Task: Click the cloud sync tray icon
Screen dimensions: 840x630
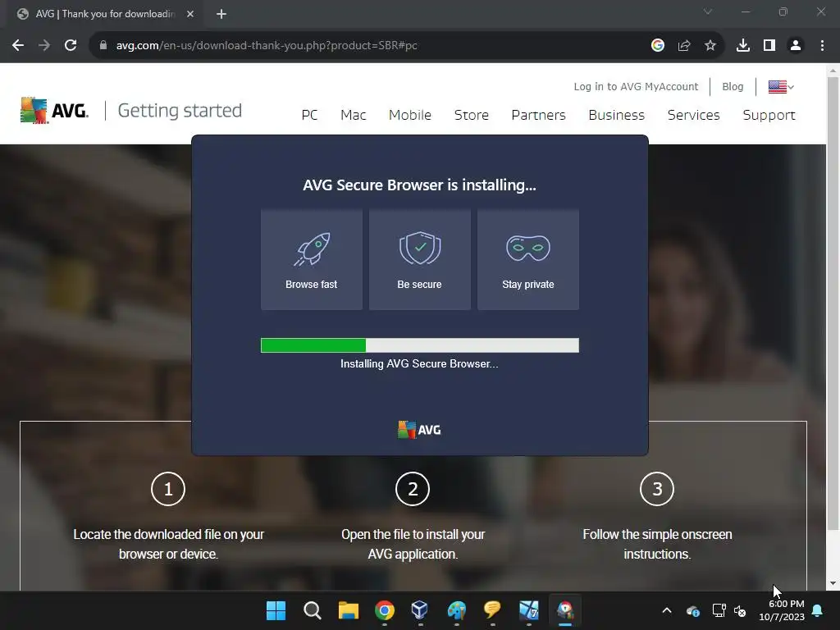Action: click(692, 610)
